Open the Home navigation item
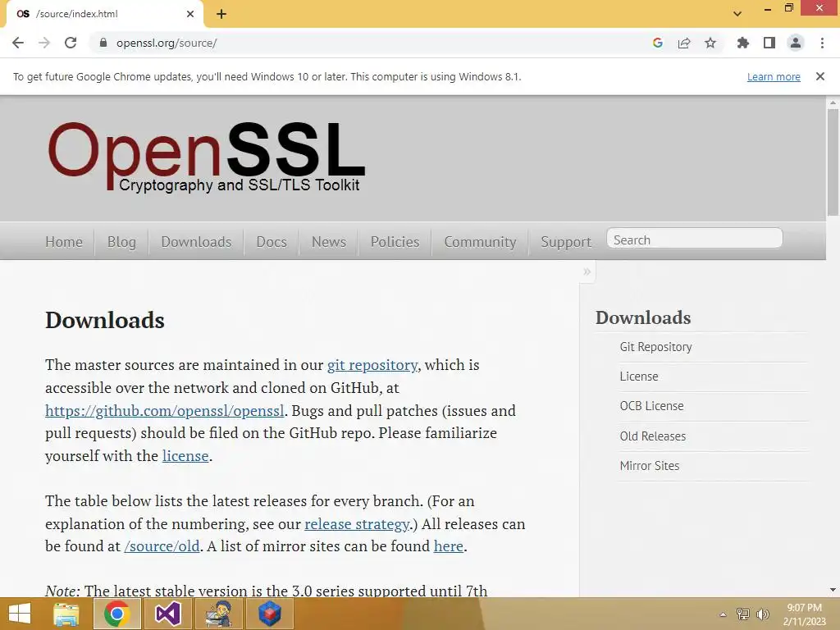 64,242
